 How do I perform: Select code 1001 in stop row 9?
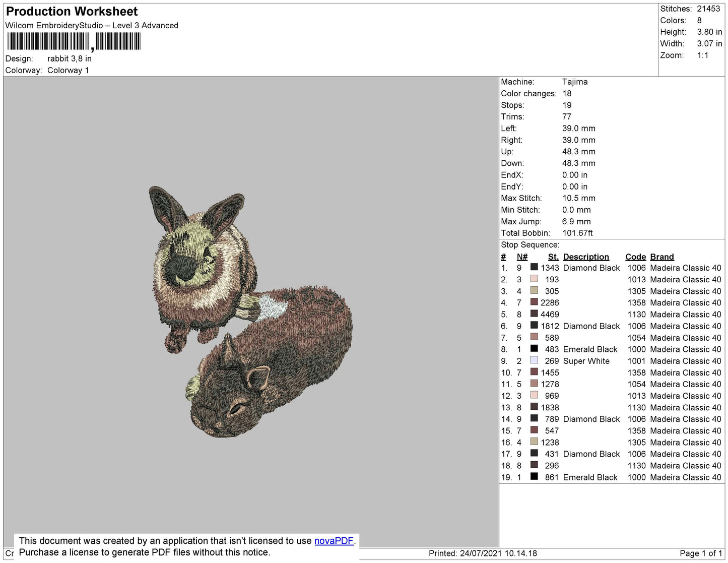click(636, 361)
